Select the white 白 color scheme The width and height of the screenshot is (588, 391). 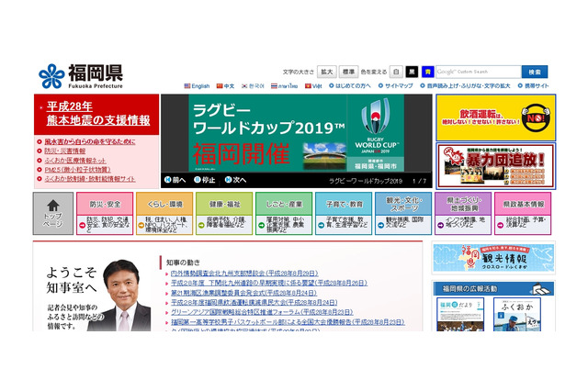tap(396, 72)
